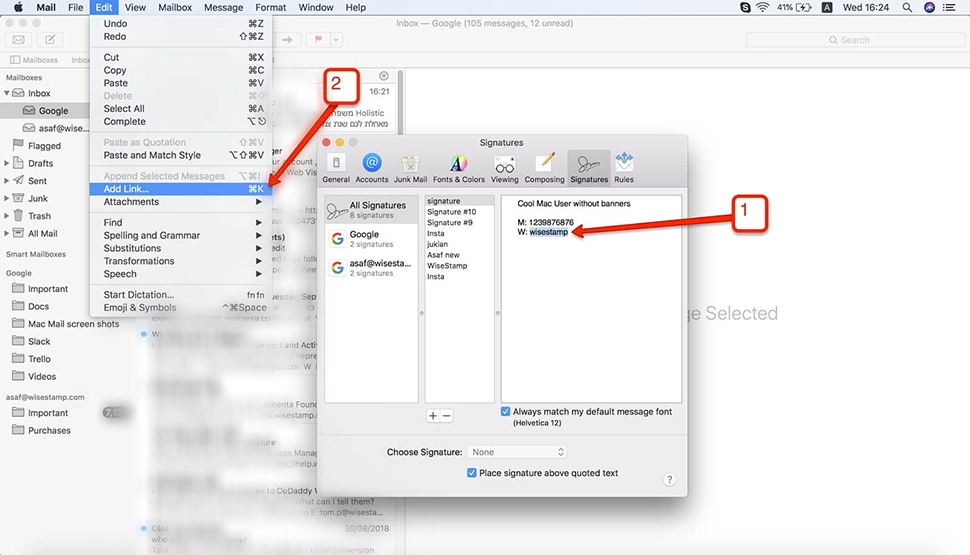
Task: Remove signature with the minus button
Action: coord(447,416)
